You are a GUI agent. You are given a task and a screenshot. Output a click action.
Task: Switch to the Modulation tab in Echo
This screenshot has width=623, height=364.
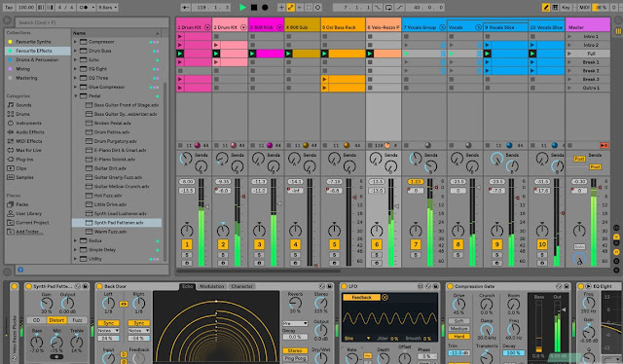pos(212,286)
